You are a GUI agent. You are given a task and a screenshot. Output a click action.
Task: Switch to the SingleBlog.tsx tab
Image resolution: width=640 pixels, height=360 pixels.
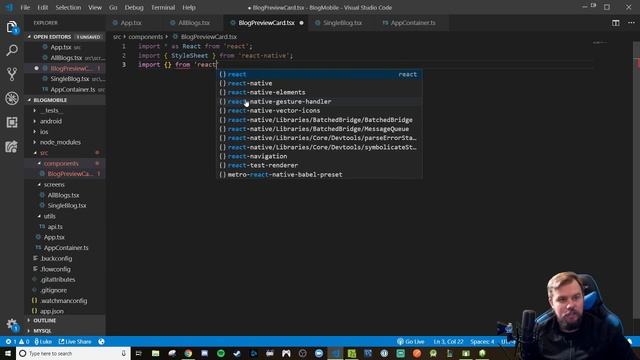pos(342,23)
